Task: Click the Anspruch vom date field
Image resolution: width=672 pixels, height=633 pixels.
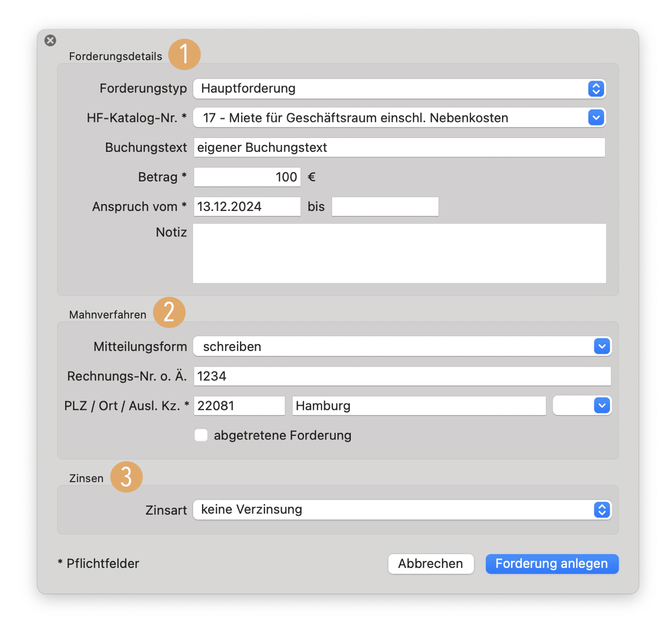Action: tap(247, 206)
